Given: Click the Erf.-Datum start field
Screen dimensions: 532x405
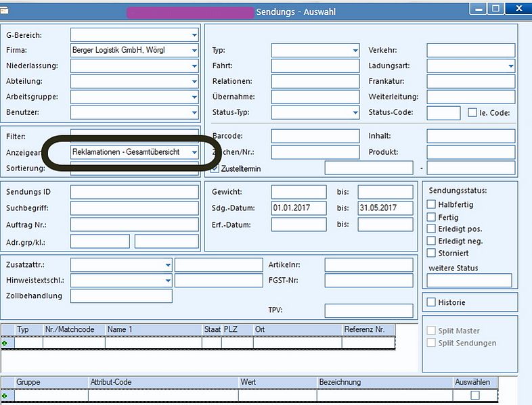Looking at the screenshot, I should click(299, 224).
